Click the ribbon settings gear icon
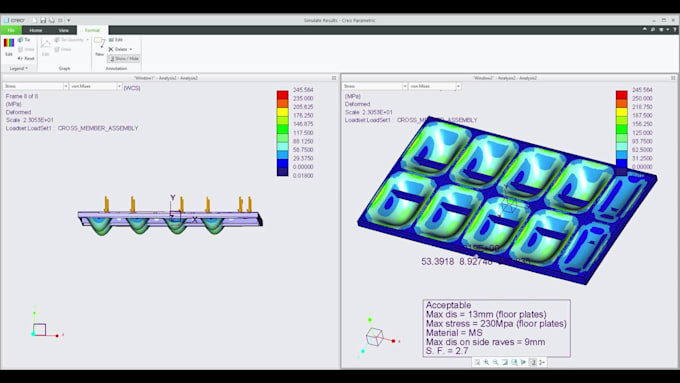 pos(662,29)
